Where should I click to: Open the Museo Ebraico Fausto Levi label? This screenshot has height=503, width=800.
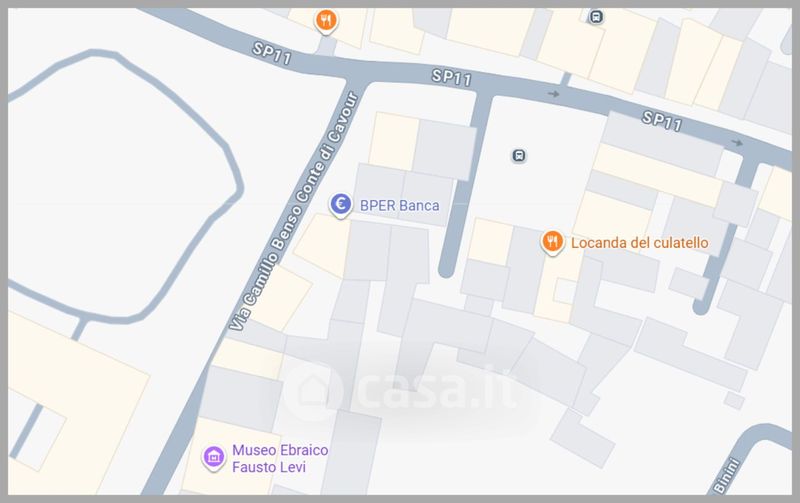pyautogui.click(x=280, y=458)
